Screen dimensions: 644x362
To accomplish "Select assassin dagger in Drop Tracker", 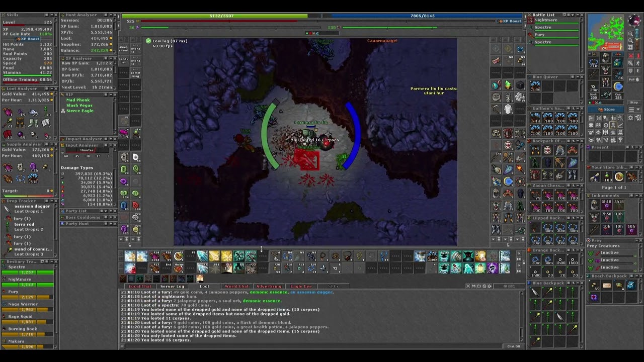I will [32, 206].
